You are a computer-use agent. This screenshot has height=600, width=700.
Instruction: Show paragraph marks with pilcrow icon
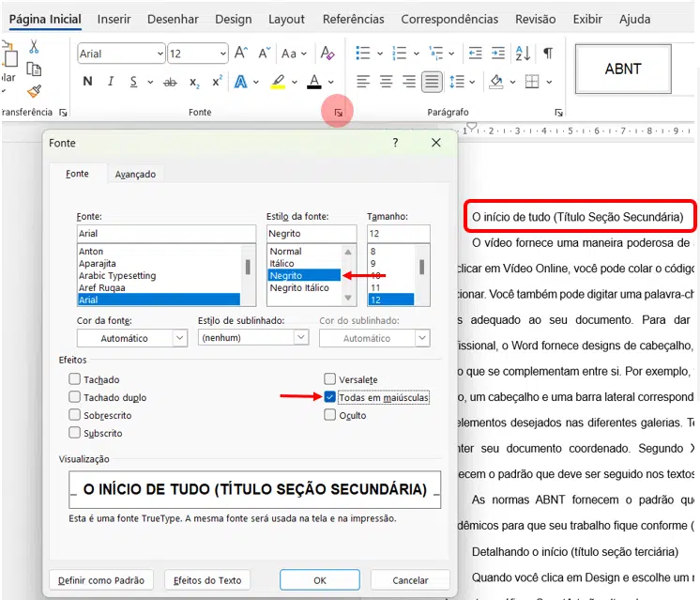pyautogui.click(x=548, y=54)
